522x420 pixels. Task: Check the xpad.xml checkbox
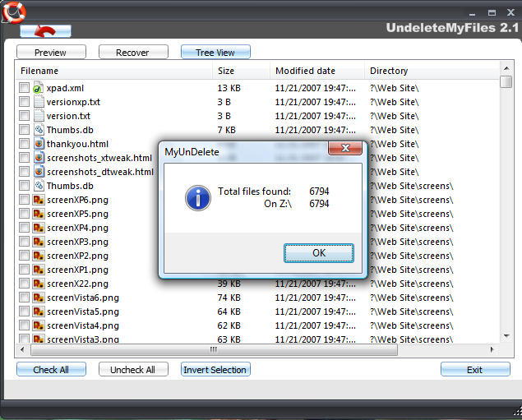click(x=24, y=88)
